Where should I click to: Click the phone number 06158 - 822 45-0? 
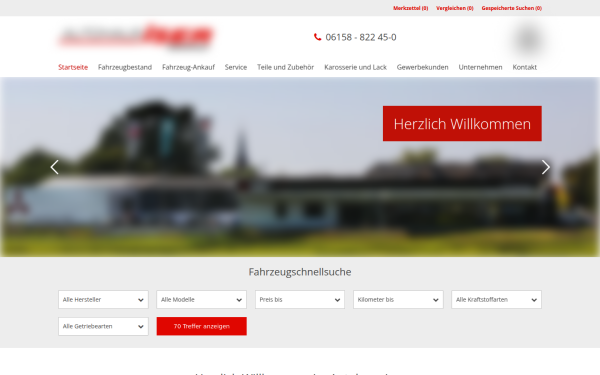click(x=361, y=37)
